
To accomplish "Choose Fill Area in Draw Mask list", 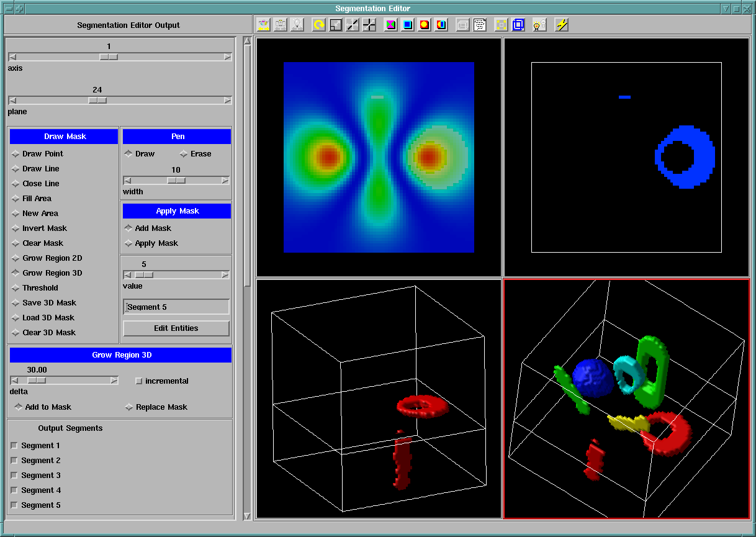I will pyautogui.click(x=16, y=199).
